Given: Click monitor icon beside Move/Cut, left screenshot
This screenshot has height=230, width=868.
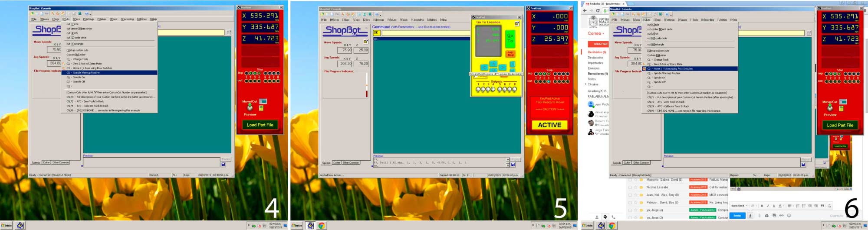Looking at the screenshot, I should pos(263,101).
